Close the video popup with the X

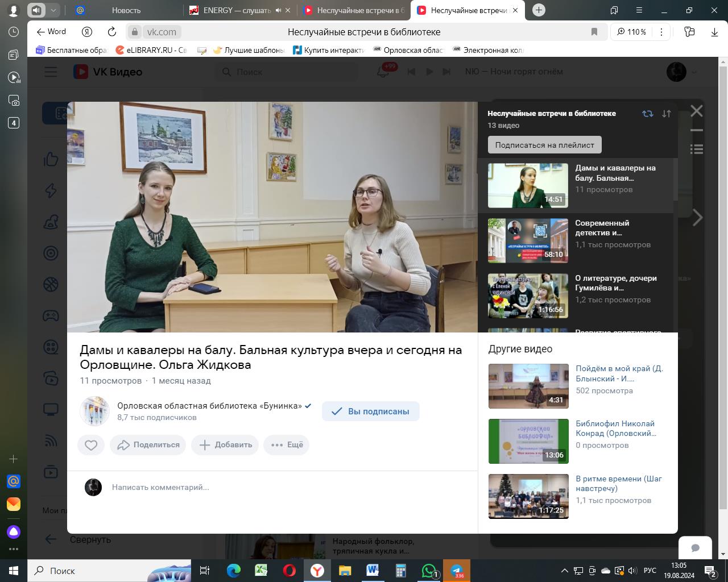click(x=697, y=111)
